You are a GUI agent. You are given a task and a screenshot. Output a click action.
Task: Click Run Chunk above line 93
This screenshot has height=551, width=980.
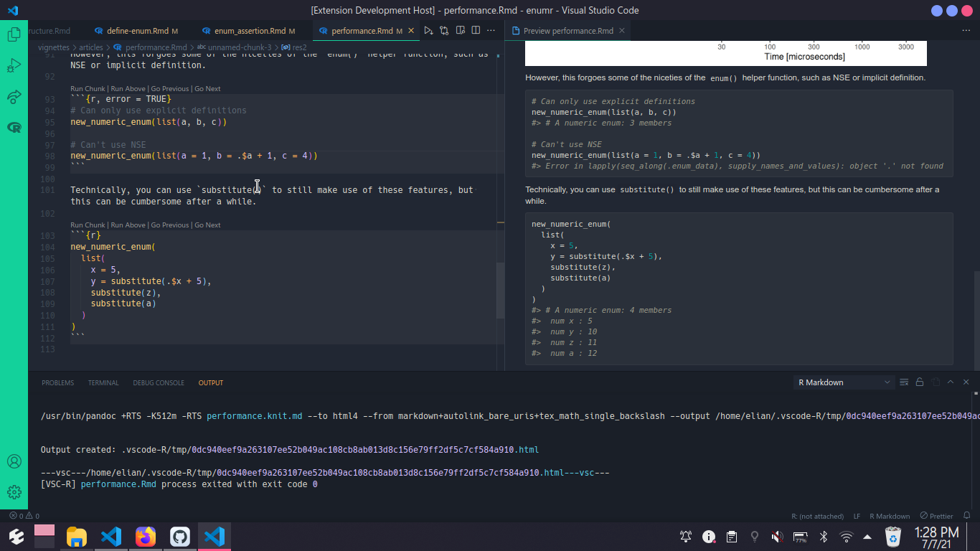coord(88,89)
